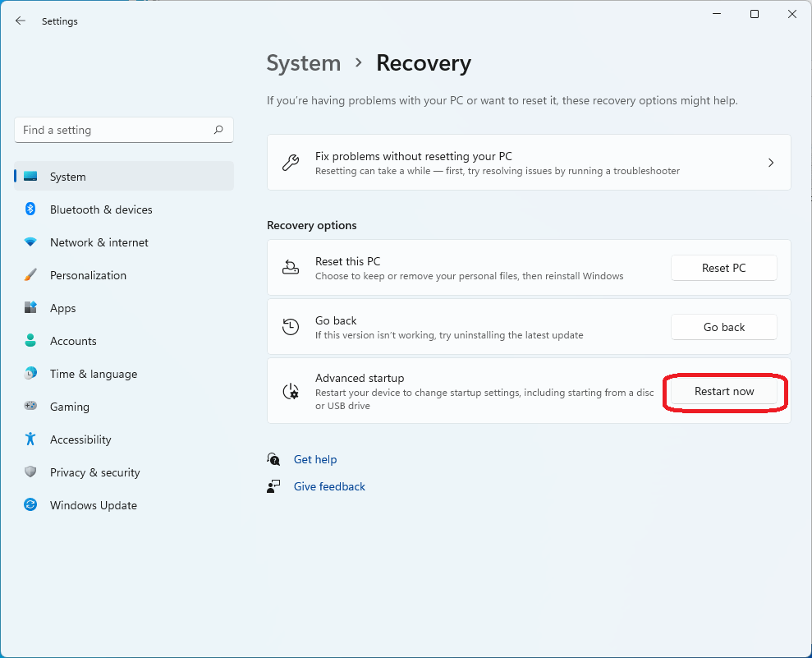Click the Go back button
Screen dimensions: 812x658
click(x=724, y=327)
